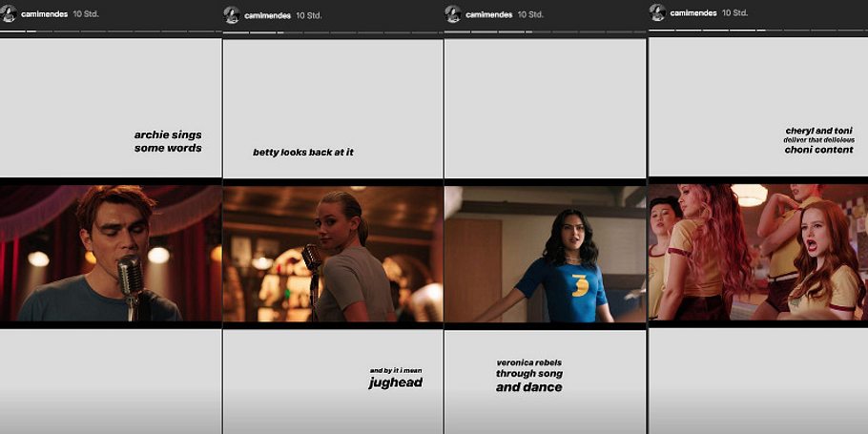Screen dimensions: 868x434
Task: Open camimendes username link in the Veronica story
Action: [488, 14]
